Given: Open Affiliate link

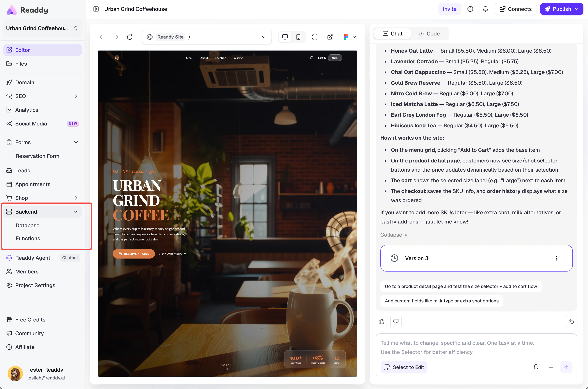Looking at the screenshot, I should click(x=42, y=347).
